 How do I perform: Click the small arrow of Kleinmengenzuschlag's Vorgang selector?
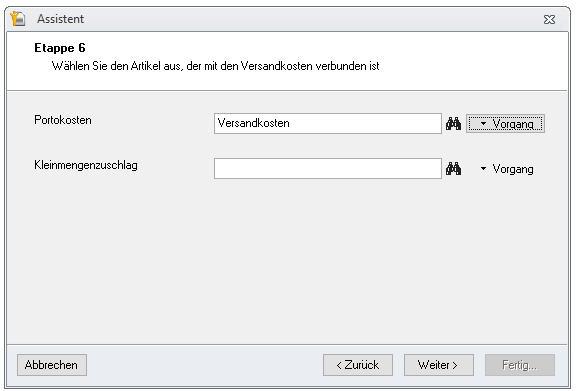point(483,169)
